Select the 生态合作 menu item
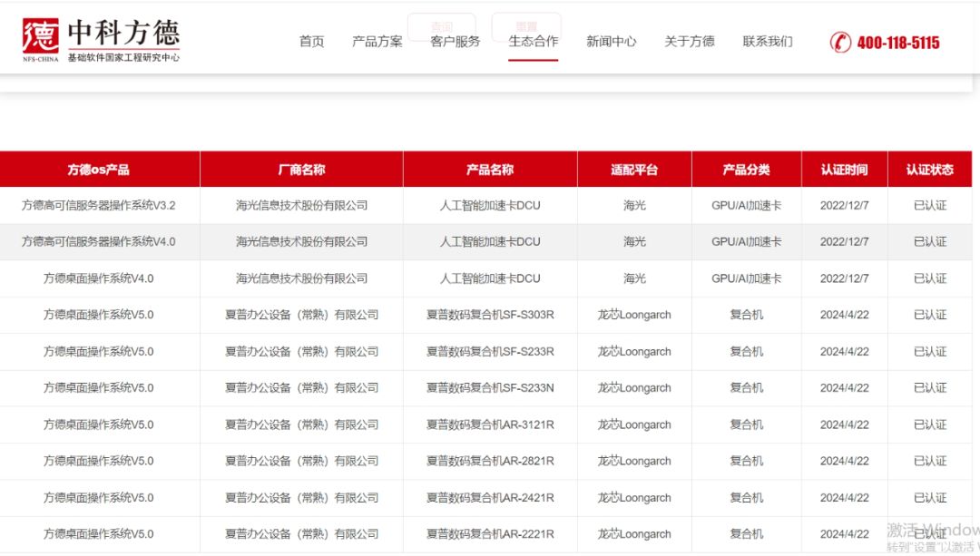 tap(534, 41)
